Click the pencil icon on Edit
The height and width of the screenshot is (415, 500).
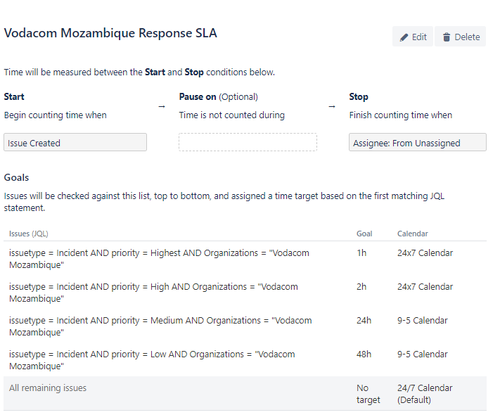404,37
